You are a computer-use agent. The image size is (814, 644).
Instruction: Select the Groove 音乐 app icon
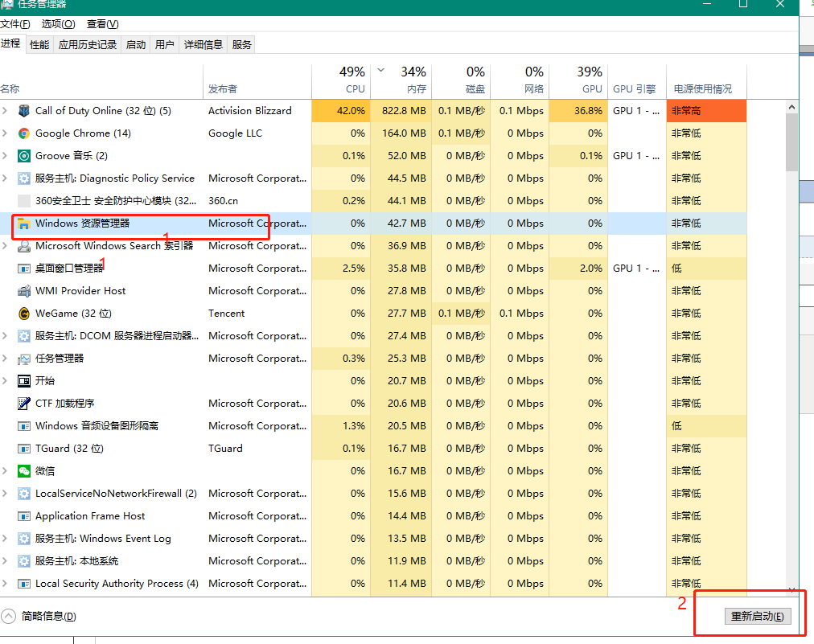[24, 156]
